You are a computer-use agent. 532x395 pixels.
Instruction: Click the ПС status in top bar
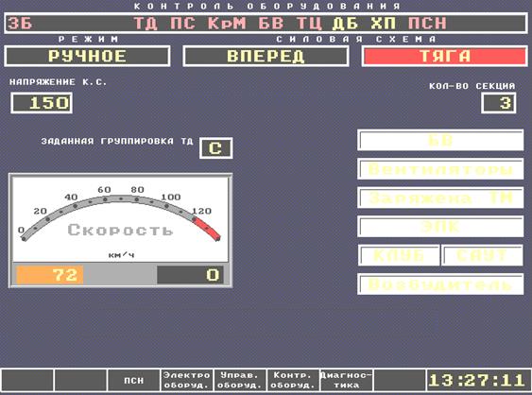[x=183, y=24]
